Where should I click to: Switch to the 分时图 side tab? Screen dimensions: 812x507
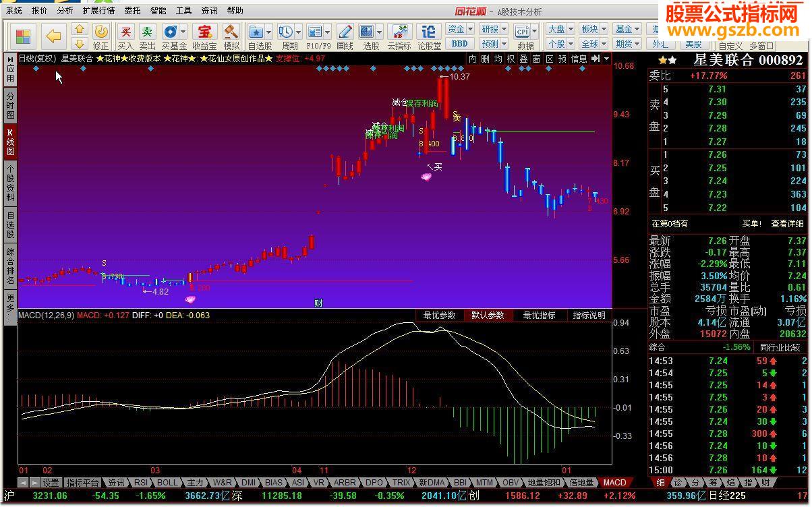[x=10, y=106]
